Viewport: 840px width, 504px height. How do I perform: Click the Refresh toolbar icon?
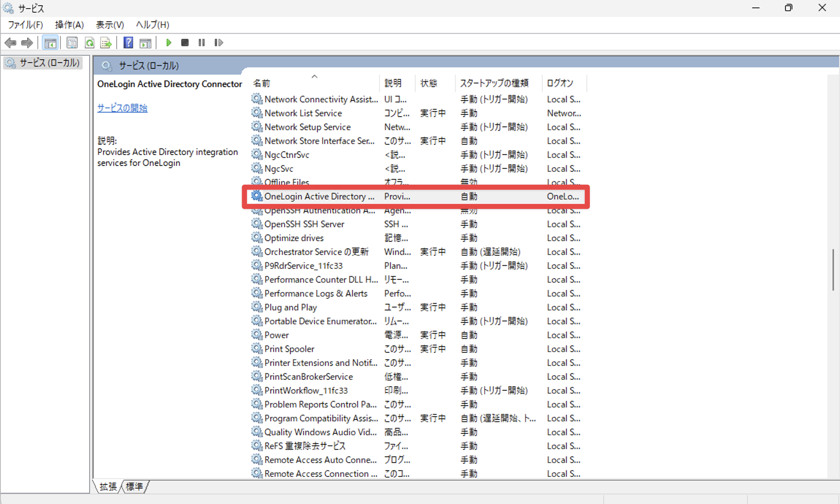point(89,43)
